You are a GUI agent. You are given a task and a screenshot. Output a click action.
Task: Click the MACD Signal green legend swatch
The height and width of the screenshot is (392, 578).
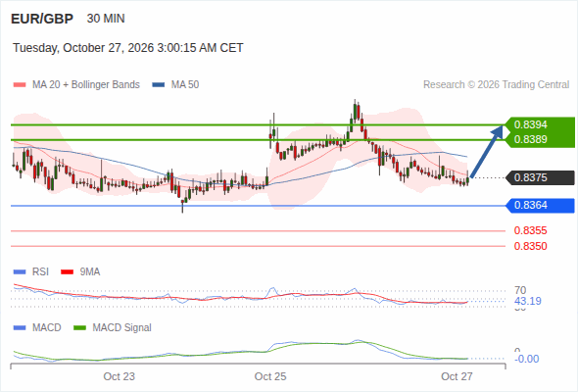[x=79, y=328]
